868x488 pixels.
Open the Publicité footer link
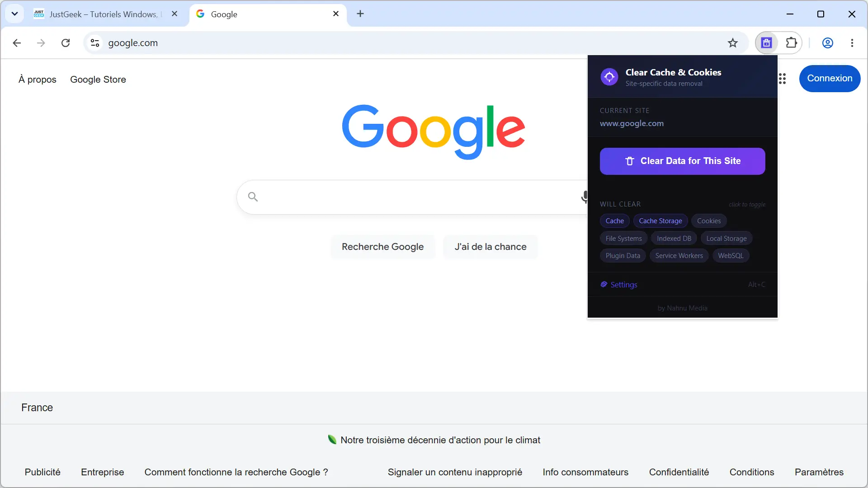pyautogui.click(x=42, y=472)
